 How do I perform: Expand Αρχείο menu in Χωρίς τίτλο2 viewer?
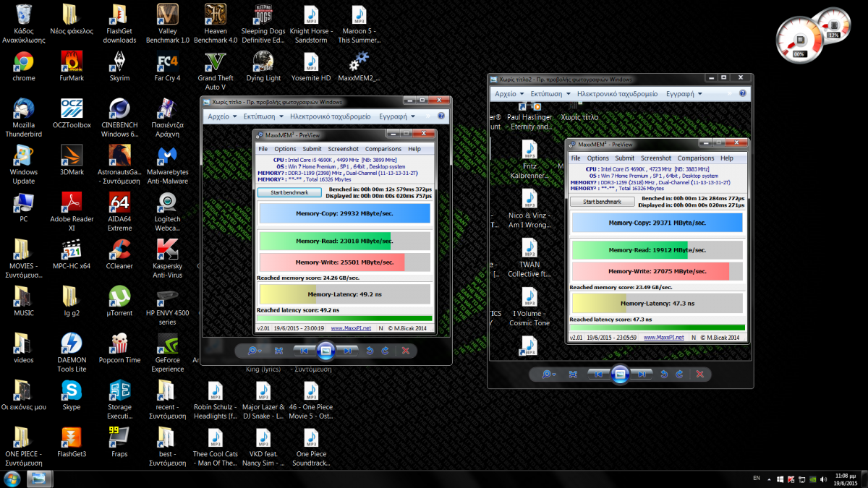click(509, 93)
